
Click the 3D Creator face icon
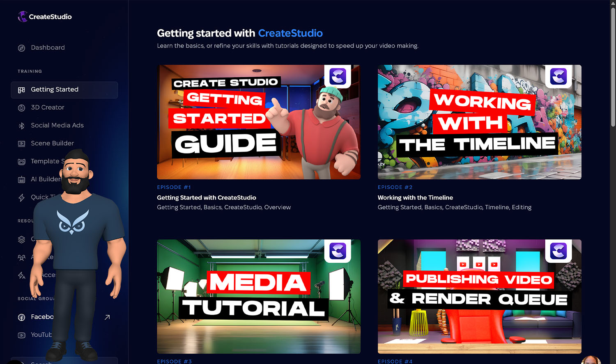(22, 108)
